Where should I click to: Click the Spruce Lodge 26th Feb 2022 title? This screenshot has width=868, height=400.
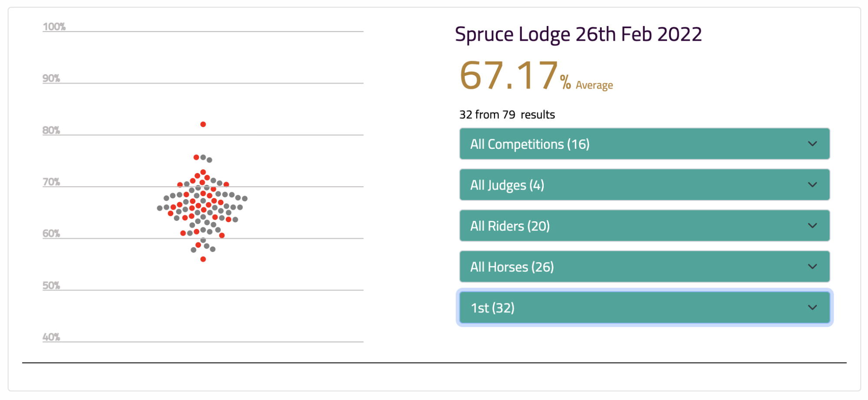coord(578,34)
